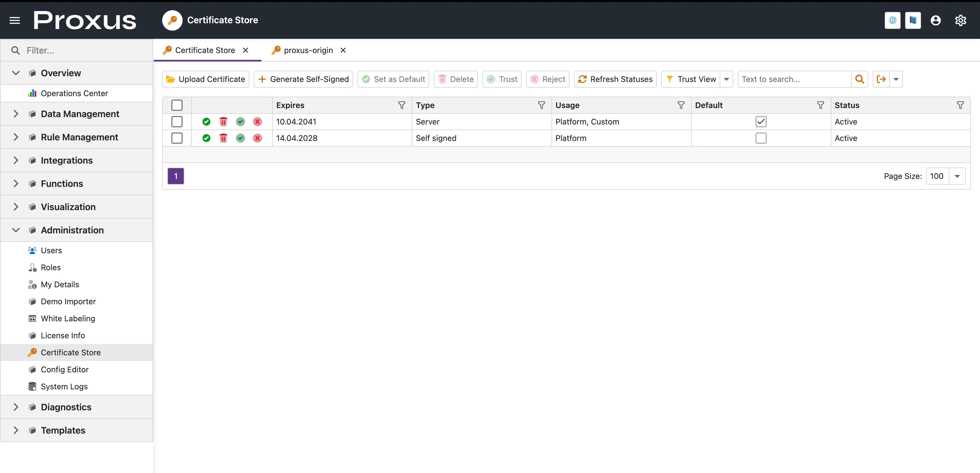Open the Default column filter icon
The width and height of the screenshot is (980, 473).
pyautogui.click(x=821, y=105)
